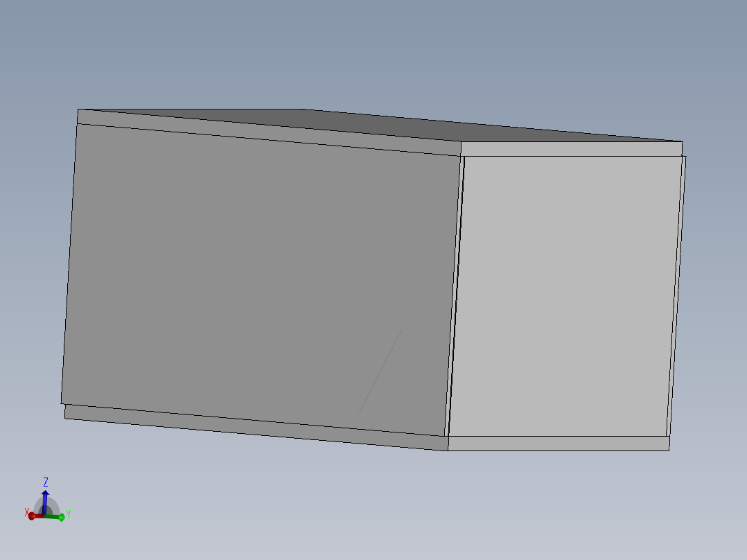Click the top-right corner vertex of the box
The width and height of the screenshot is (747, 560).
tap(683, 143)
